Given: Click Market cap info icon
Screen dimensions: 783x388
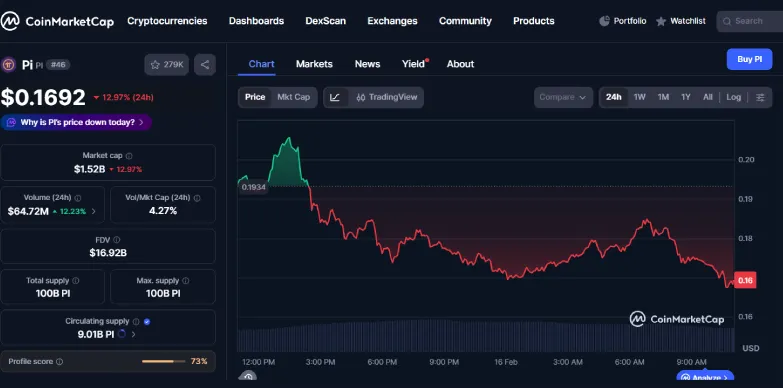Looking at the screenshot, I should (x=129, y=156).
